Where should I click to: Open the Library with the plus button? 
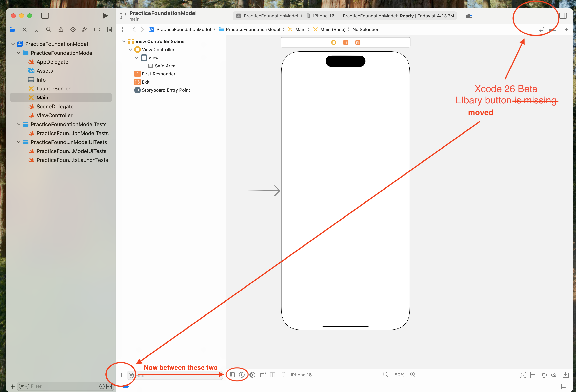pos(121,375)
